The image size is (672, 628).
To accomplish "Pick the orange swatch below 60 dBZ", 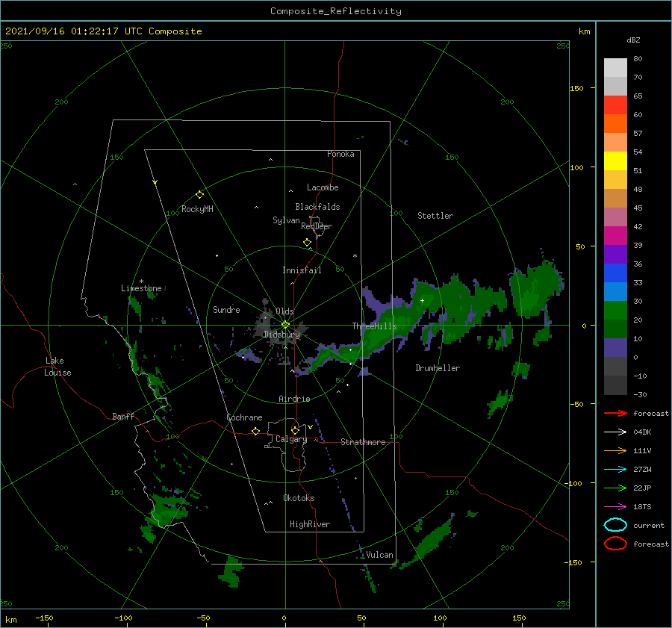I will pyautogui.click(x=615, y=124).
